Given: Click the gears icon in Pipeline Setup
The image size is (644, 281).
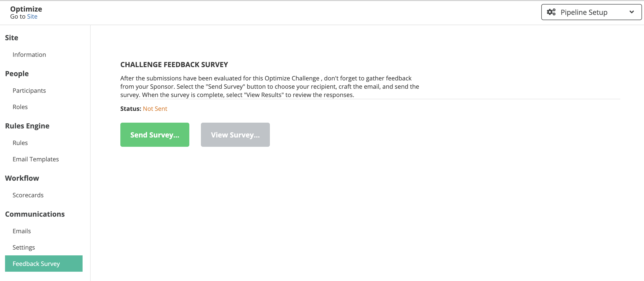Looking at the screenshot, I should coord(551,12).
